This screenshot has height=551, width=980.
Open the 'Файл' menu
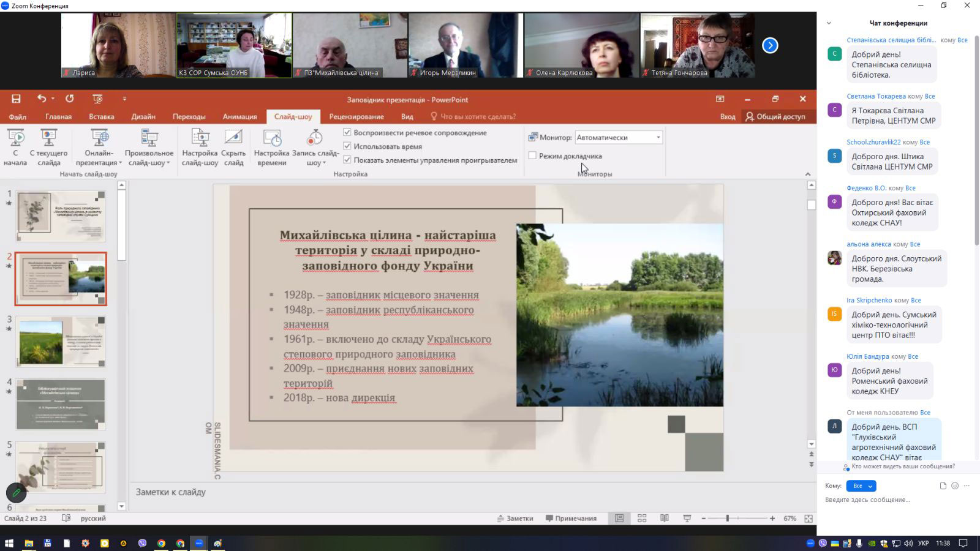(17, 116)
